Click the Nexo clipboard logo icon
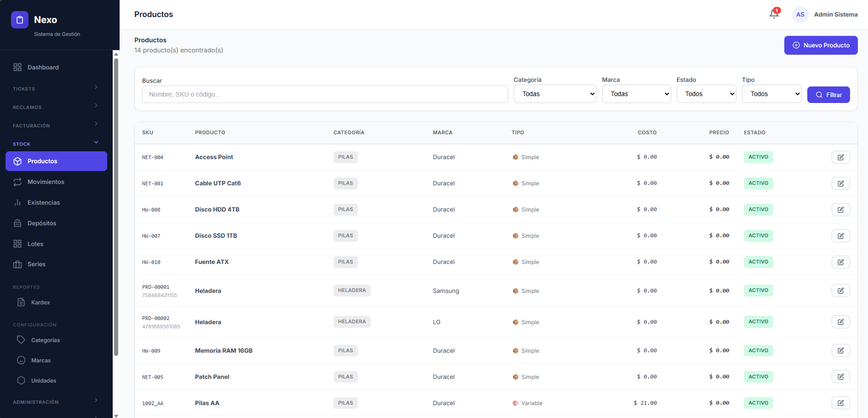The height and width of the screenshot is (418, 868). point(20,20)
